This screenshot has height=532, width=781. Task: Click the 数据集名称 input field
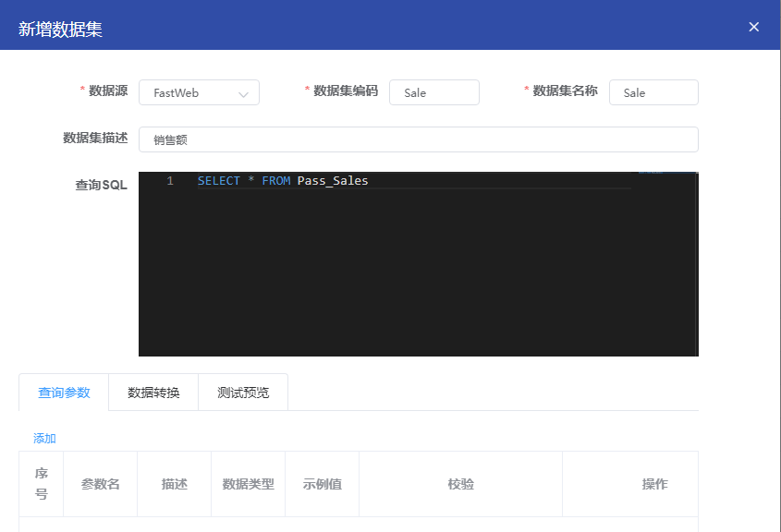653,92
